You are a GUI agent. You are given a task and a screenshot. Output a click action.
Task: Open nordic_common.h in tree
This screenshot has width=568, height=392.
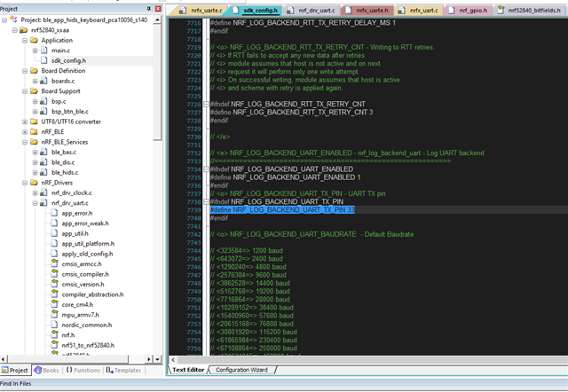(x=87, y=325)
